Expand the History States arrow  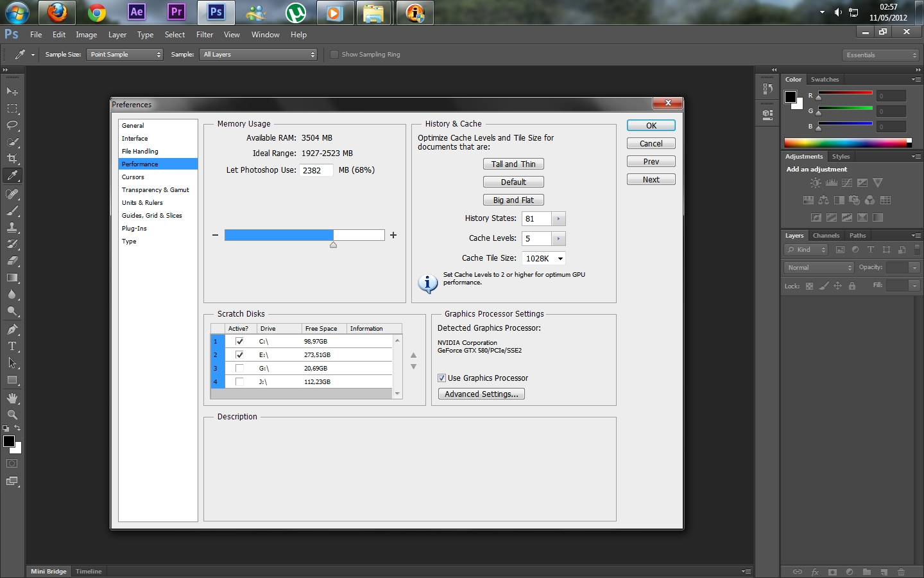558,219
